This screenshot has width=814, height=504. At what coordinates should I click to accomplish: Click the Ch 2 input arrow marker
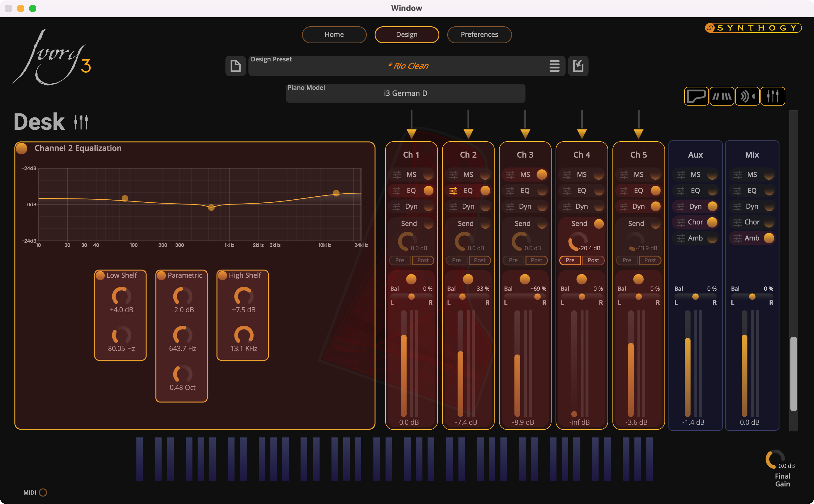pos(468,134)
